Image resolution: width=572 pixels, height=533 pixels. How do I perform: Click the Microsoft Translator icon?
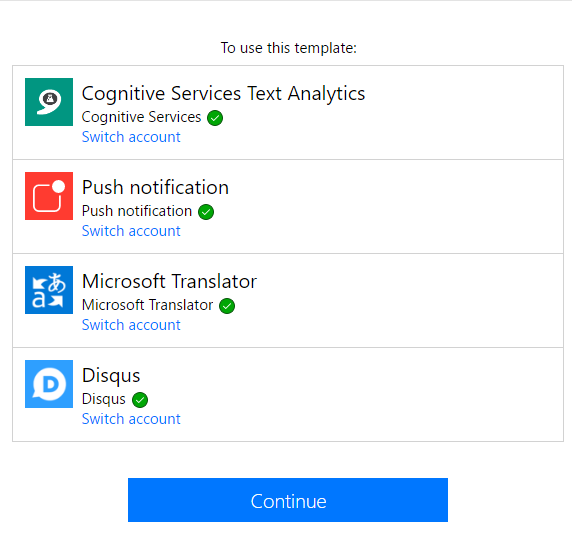[x=49, y=290]
